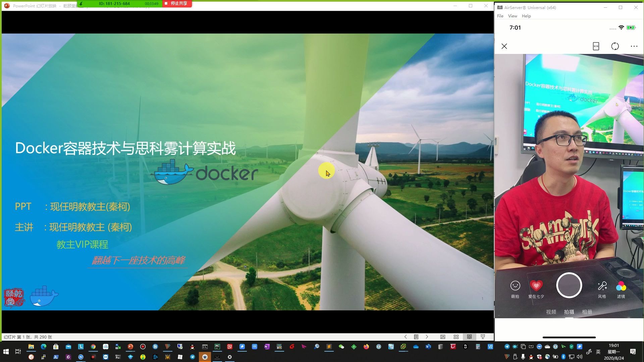The height and width of the screenshot is (362, 644).
Task: Start Slide Show icon in status bar
Action: point(483,337)
